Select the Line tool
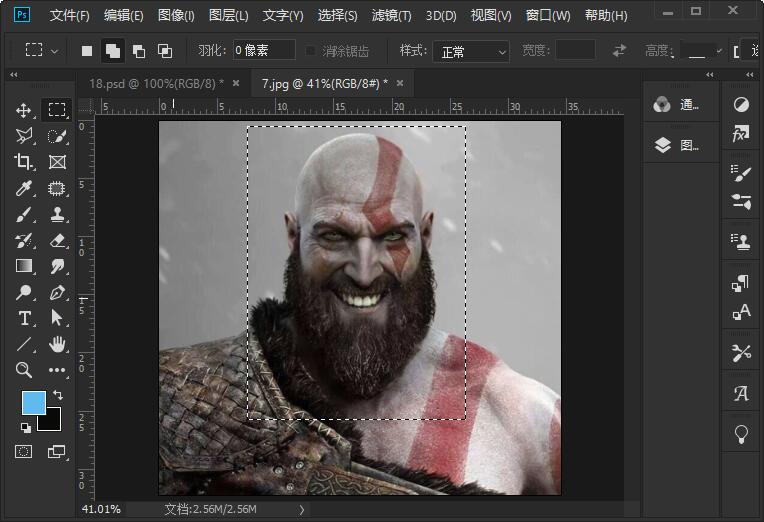Image resolution: width=764 pixels, height=522 pixels. 23,344
